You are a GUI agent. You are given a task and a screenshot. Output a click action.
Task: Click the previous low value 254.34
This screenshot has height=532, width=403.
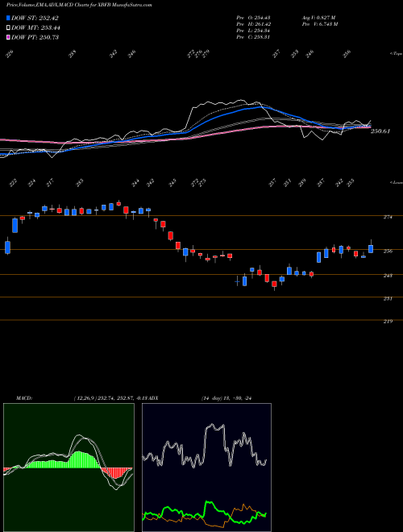pyautogui.click(x=261, y=30)
